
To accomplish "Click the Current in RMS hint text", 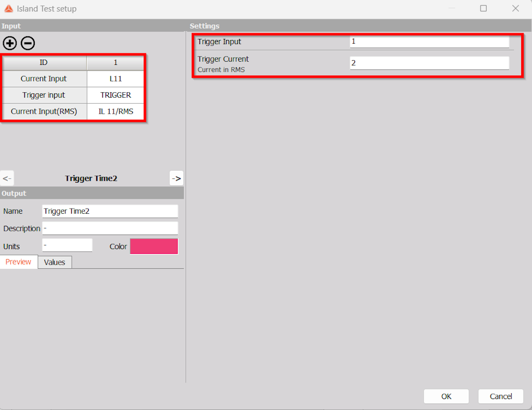I will (x=221, y=70).
